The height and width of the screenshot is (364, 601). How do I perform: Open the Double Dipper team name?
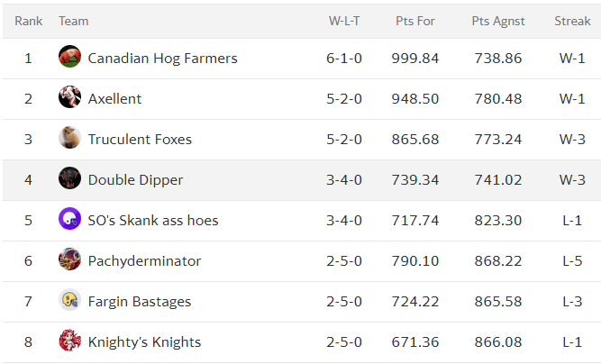(135, 180)
